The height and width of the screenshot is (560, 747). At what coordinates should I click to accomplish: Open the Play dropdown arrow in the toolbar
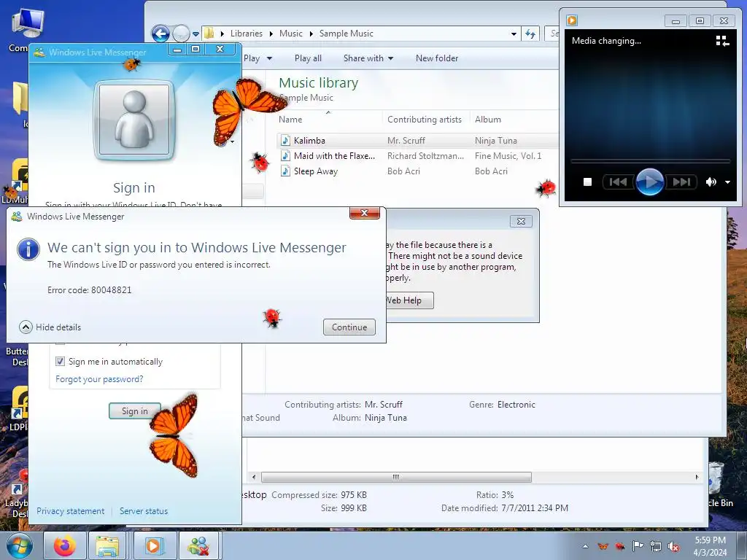269,58
